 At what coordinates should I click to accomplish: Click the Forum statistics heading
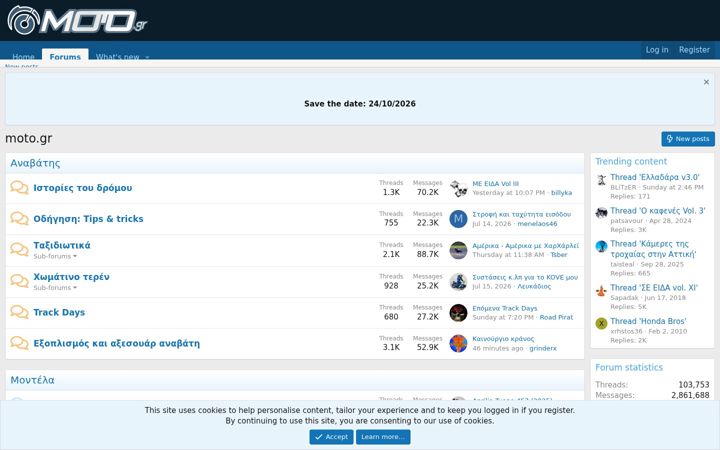coord(629,367)
